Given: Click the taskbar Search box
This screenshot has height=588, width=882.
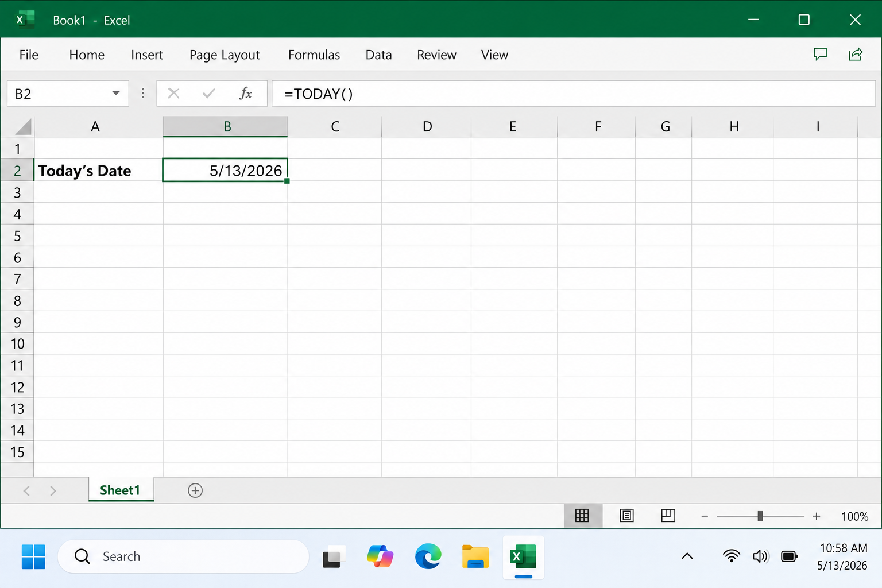Looking at the screenshot, I should tap(183, 556).
